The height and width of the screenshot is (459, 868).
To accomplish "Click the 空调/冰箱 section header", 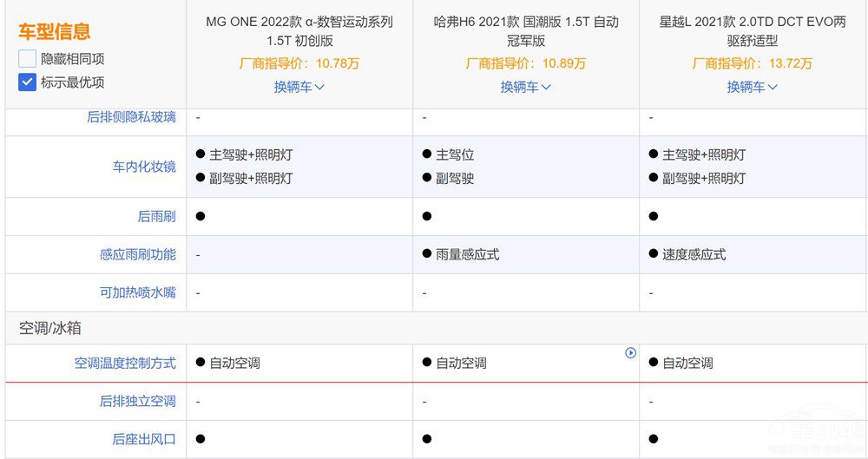I will 50,328.
